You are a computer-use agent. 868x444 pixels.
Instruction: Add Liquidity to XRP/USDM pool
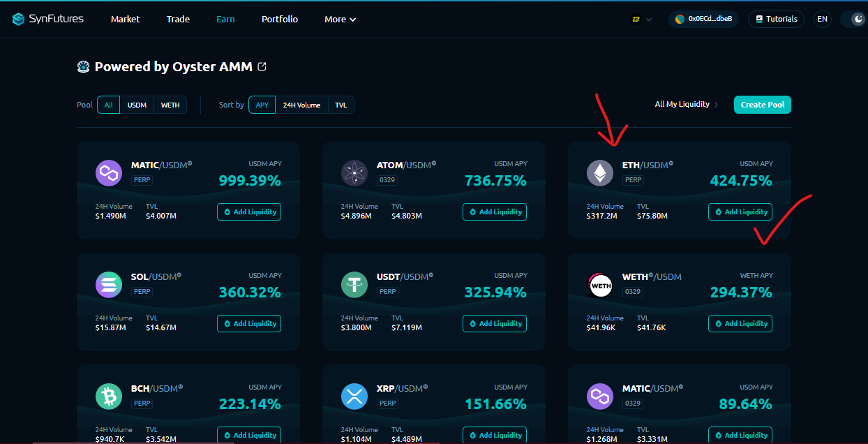click(x=495, y=435)
